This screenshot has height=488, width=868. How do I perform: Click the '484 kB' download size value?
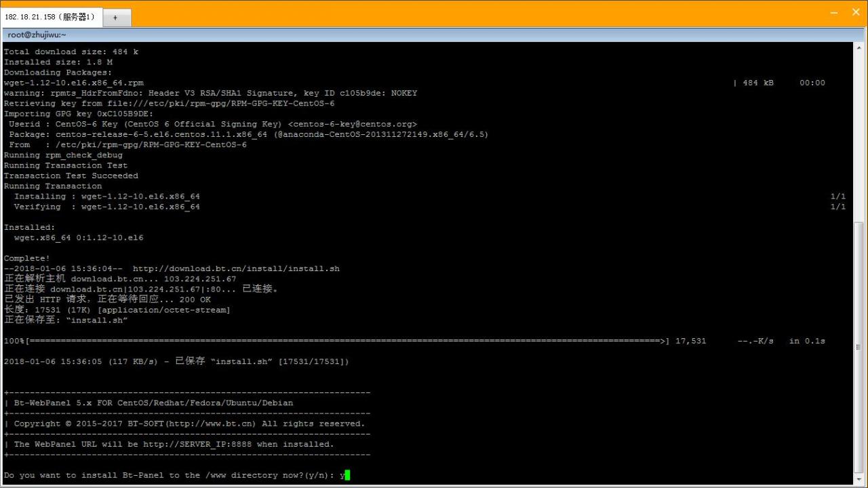758,83
